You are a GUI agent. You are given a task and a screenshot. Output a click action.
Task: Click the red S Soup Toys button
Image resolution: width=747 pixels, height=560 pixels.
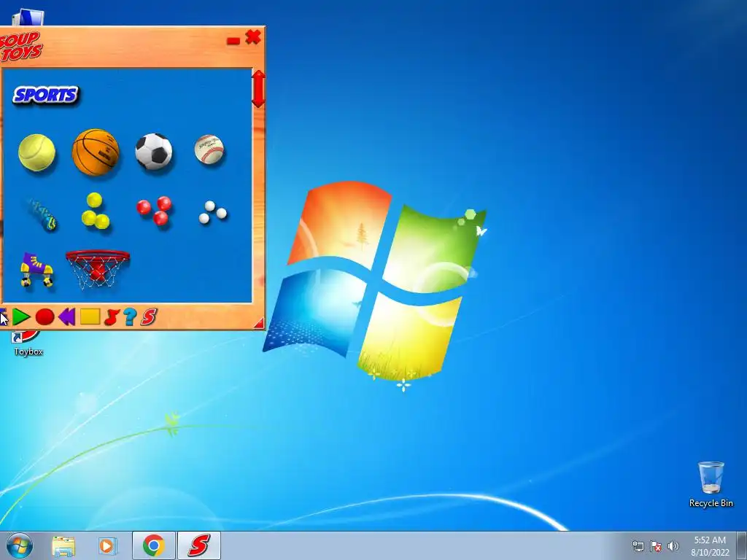149,316
